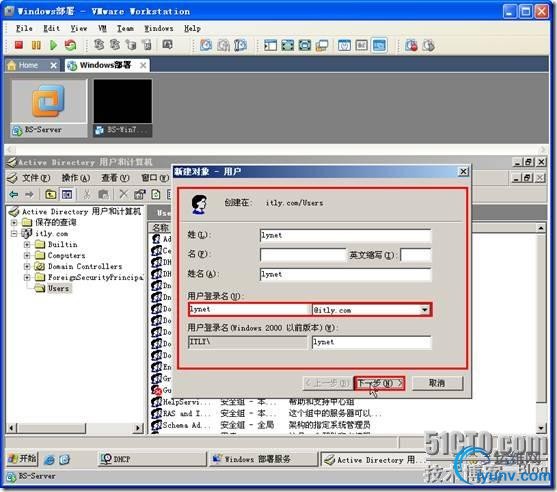Viewport: 557px width, 492px height.
Task: Click the Internet Explorer quick launch icon
Action: 50,460
